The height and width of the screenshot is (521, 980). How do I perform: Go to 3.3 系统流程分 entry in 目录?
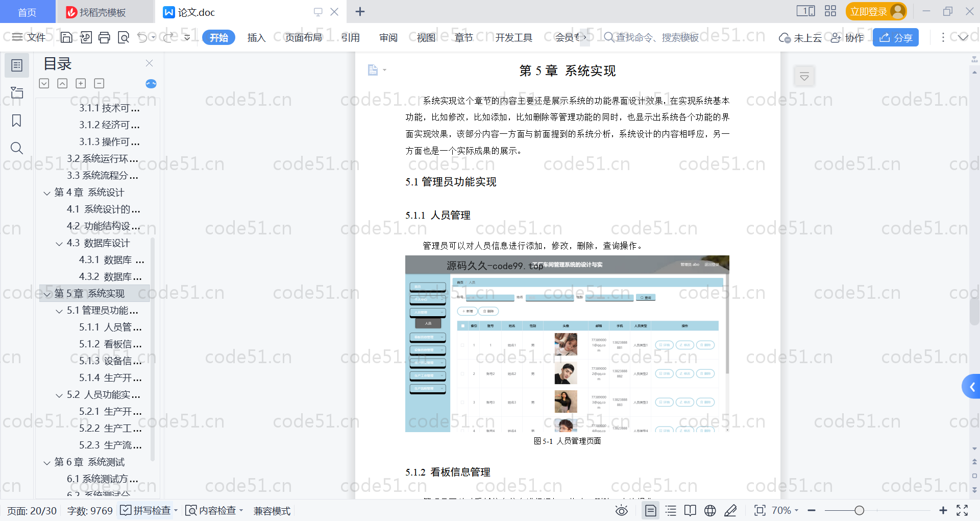click(x=103, y=175)
